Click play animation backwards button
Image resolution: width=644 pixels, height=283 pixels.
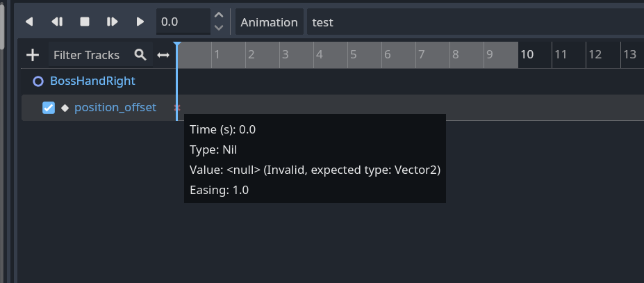coord(57,22)
